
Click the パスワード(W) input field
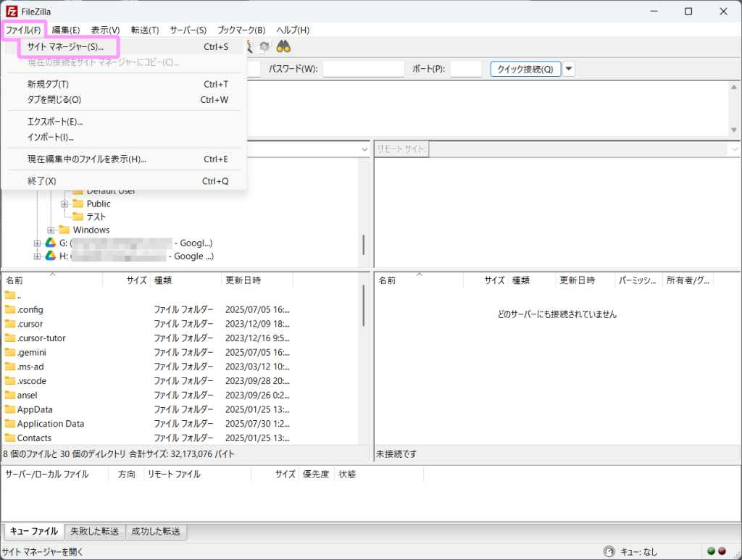364,69
